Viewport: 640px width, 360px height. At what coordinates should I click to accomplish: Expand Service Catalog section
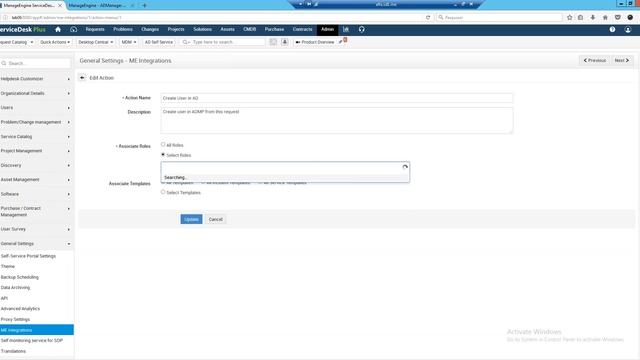(x=36, y=137)
